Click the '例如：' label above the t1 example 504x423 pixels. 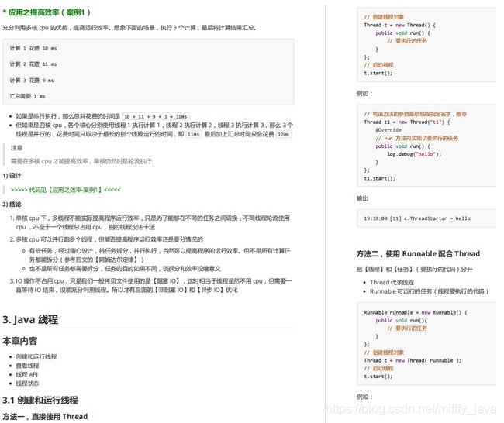(364, 94)
